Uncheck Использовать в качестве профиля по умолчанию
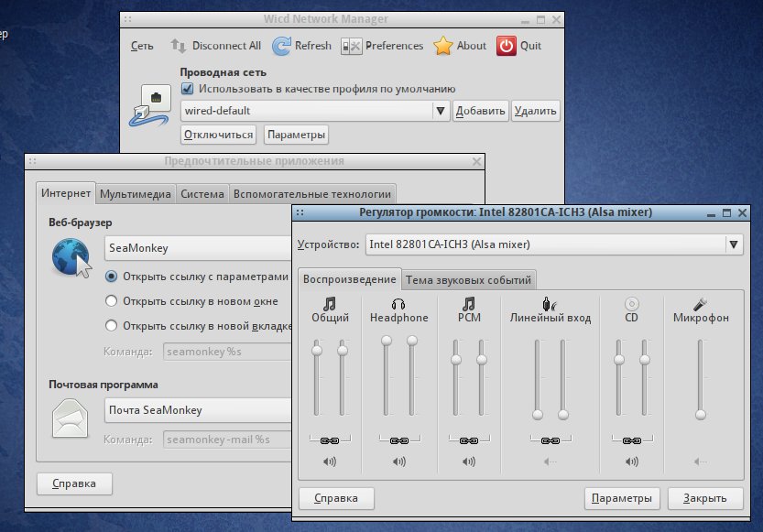 pos(188,89)
